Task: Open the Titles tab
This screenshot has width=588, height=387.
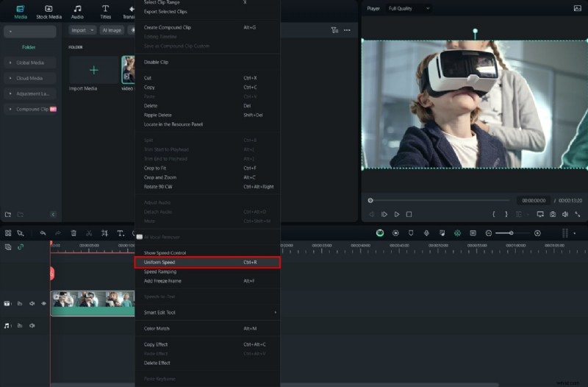Action: (x=105, y=12)
